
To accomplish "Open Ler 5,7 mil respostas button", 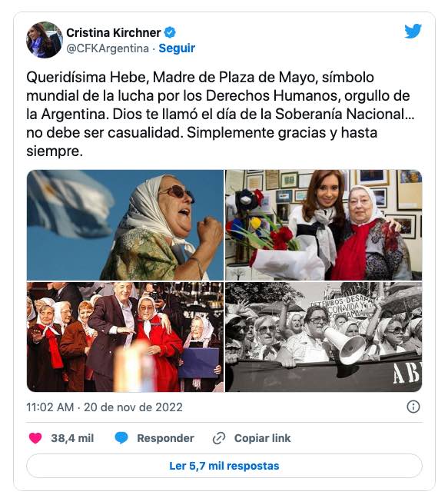I will point(224,466).
